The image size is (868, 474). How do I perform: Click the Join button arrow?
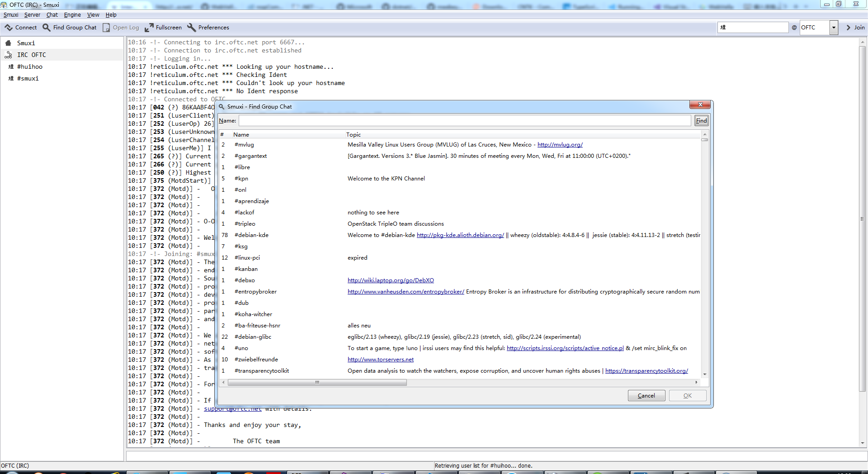(849, 28)
